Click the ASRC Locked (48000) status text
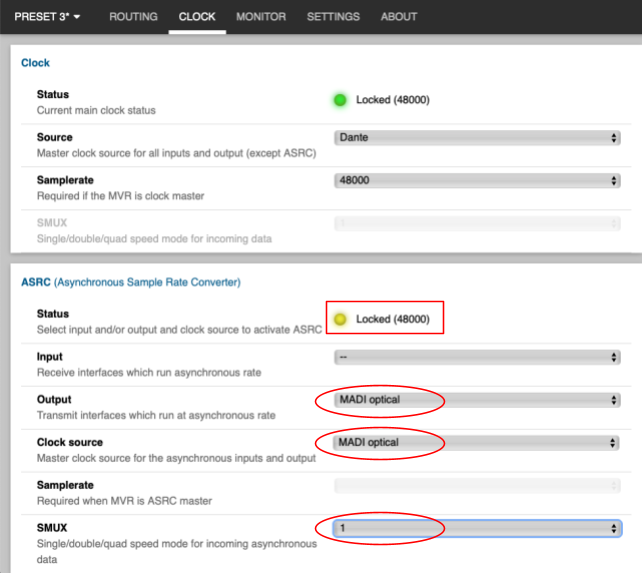Screen dimensions: 642x573 [392, 319]
